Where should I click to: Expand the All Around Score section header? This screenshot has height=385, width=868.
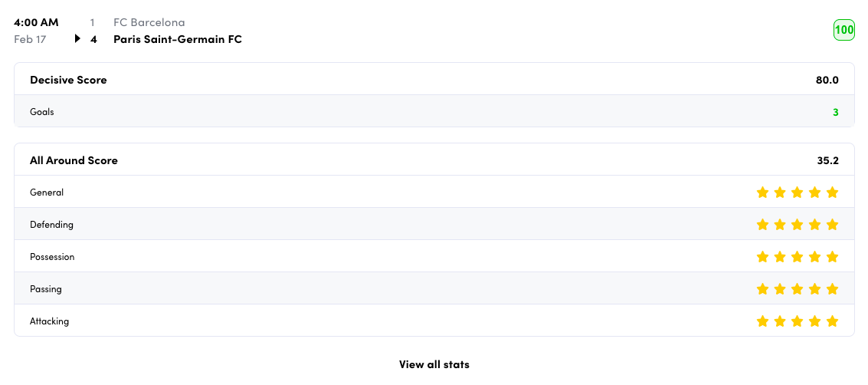click(74, 160)
